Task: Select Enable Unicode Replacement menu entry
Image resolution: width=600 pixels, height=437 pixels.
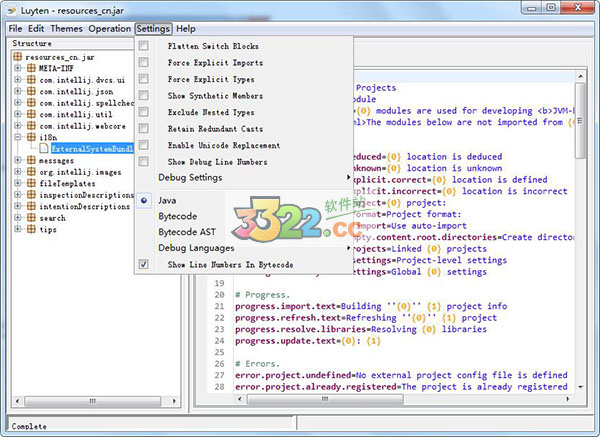Action: [x=223, y=145]
